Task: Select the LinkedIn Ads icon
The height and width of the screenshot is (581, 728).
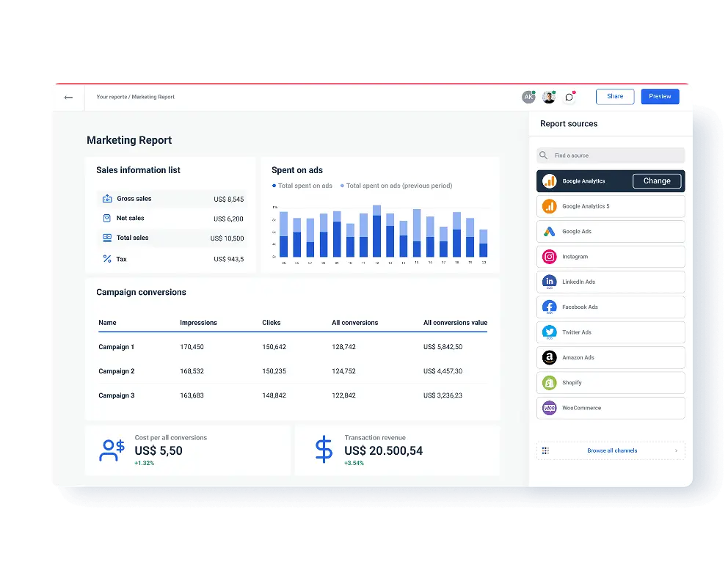Action: 549,282
